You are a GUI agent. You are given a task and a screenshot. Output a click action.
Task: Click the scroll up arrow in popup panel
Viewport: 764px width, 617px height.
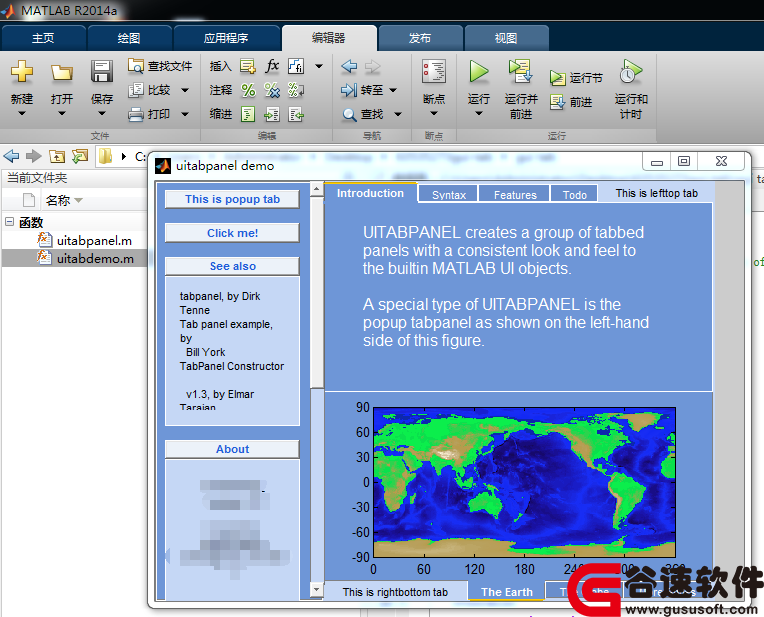[317, 189]
